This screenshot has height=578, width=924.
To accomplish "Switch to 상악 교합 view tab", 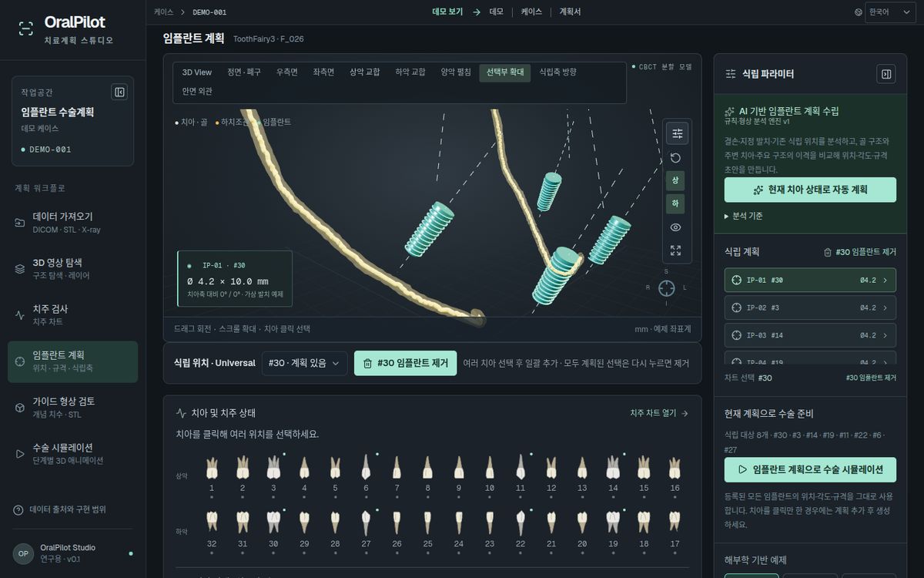I will (364, 72).
